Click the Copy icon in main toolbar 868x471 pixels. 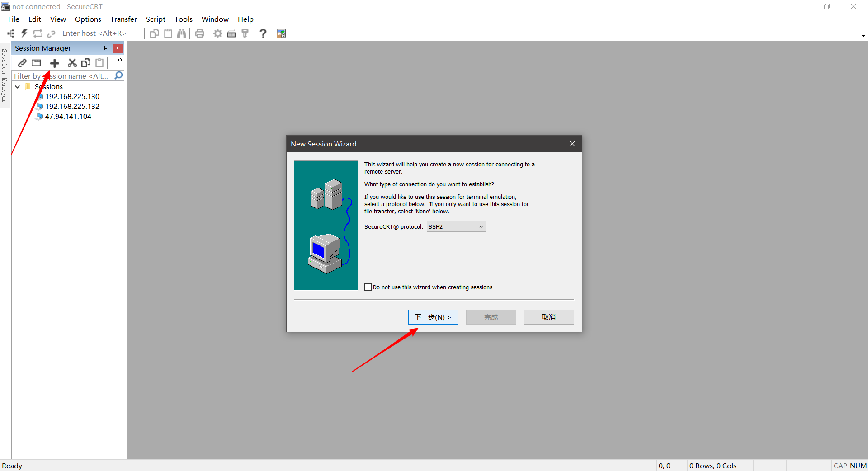(155, 33)
